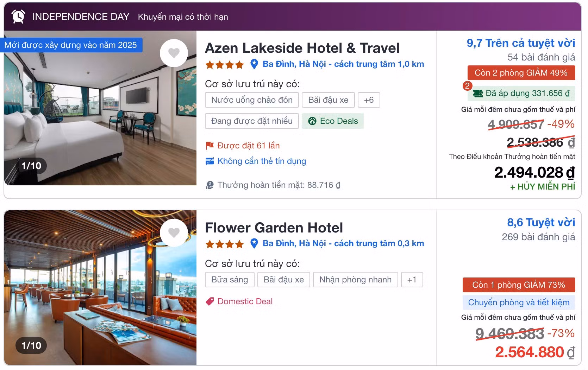Image resolution: width=588 pixels, height=370 pixels.
Task: Click the Domestic Deal tag icon
Action: tap(210, 301)
